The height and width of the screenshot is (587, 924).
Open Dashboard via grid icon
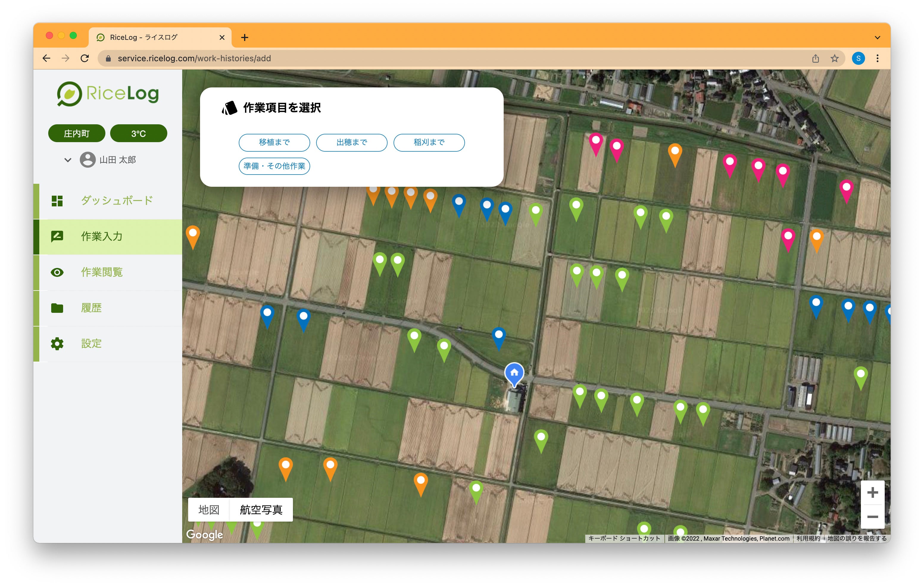click(x=57, y=200)
